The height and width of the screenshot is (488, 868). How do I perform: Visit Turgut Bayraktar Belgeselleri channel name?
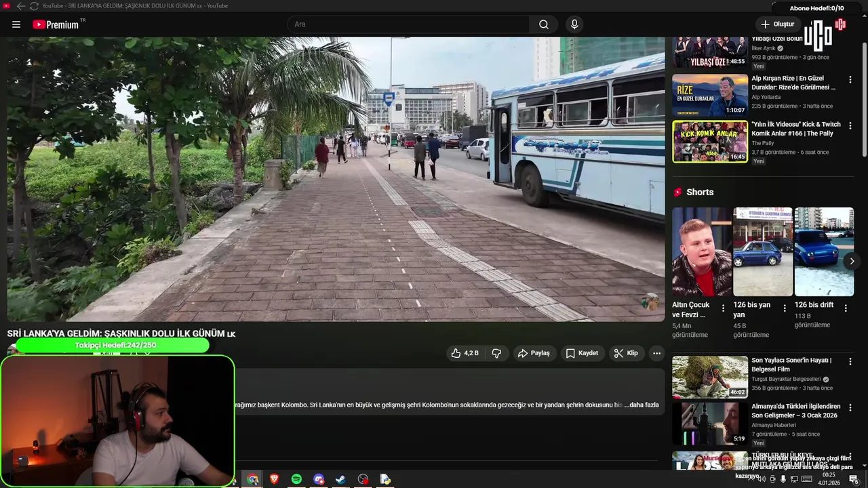785,379
